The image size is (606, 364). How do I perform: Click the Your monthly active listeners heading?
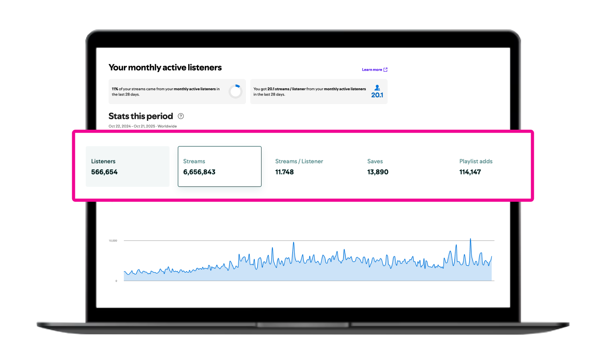pyautogui.click(x=165, y=67)
